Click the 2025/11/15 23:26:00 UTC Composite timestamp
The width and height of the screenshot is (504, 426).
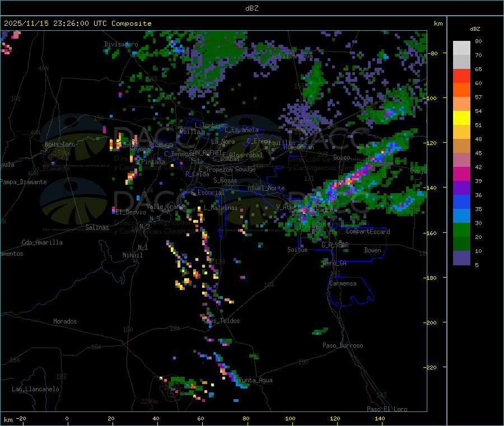(x=77, y=24)
